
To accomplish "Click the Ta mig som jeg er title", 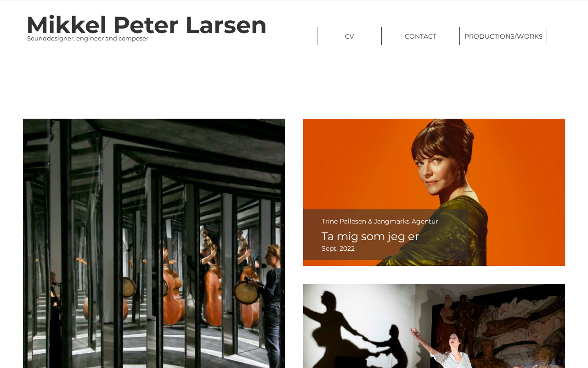I will click(x=370, y=236).
